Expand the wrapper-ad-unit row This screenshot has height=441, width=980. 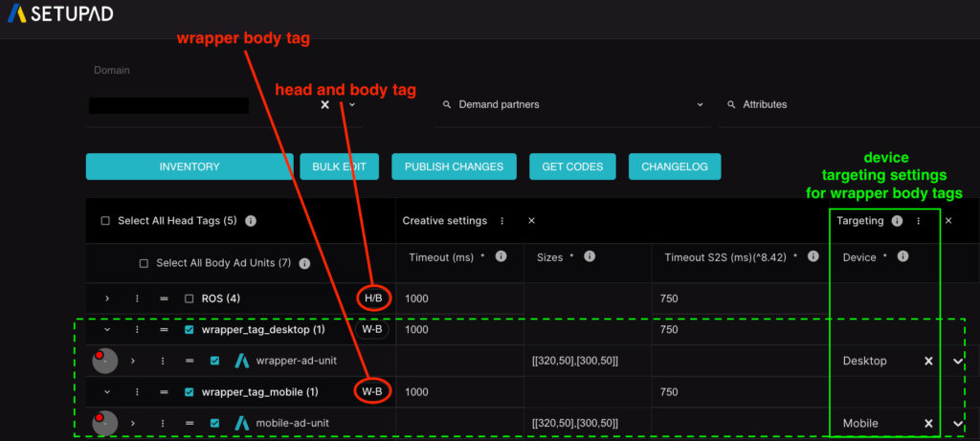coord(132,361)
